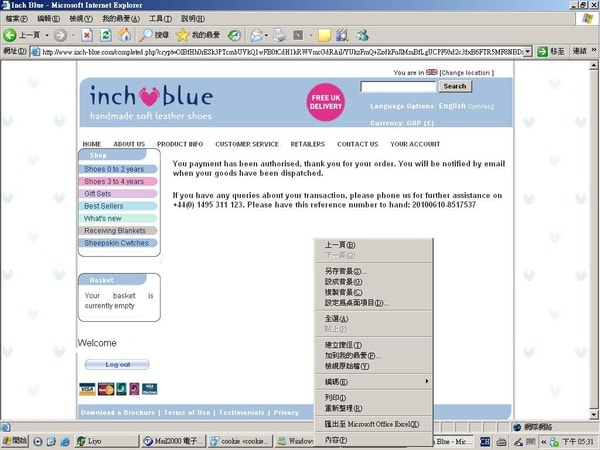Stop page loading with red X icon

(x=87, y=35)
